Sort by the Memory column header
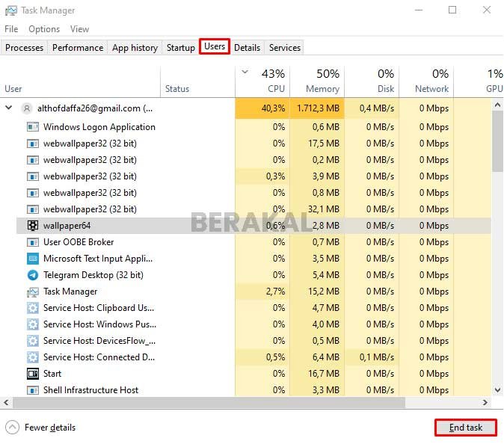The height and width of the screenshot is (444, 504). coord(317,81)
